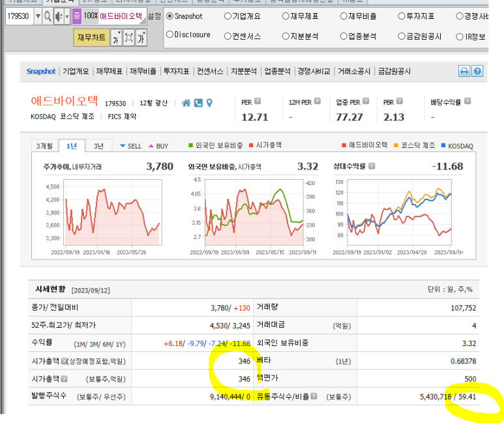Click the help icon beside 상대수익률
Screen dimensions: 504x423
click(x=372, y=166)
